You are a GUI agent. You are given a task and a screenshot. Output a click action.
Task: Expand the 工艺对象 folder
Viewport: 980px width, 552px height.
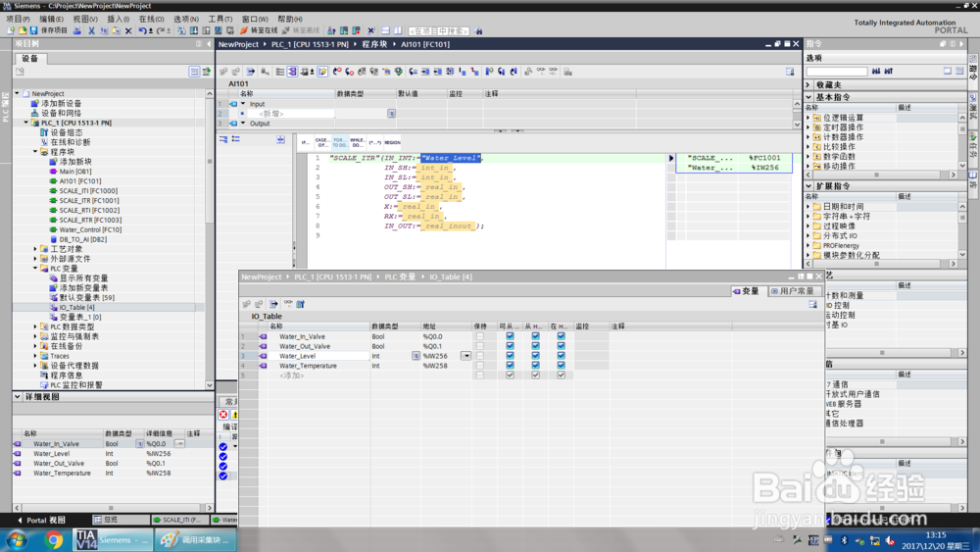35,249
